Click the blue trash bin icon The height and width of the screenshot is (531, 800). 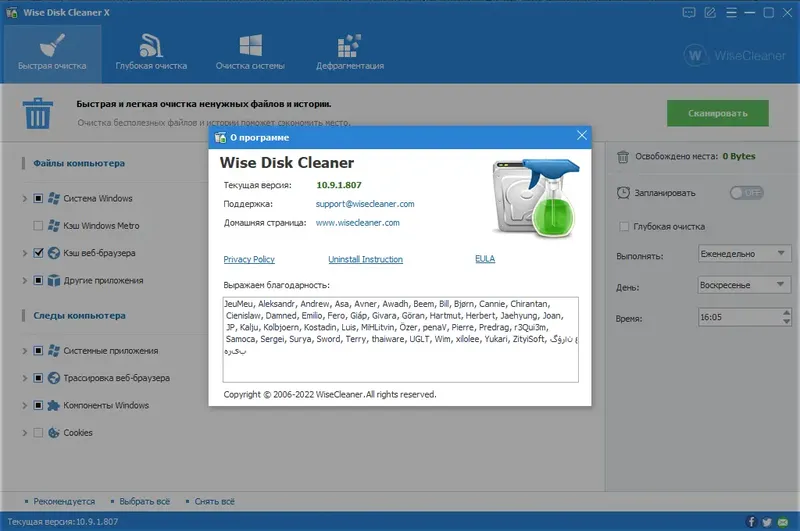coord(37,113)
